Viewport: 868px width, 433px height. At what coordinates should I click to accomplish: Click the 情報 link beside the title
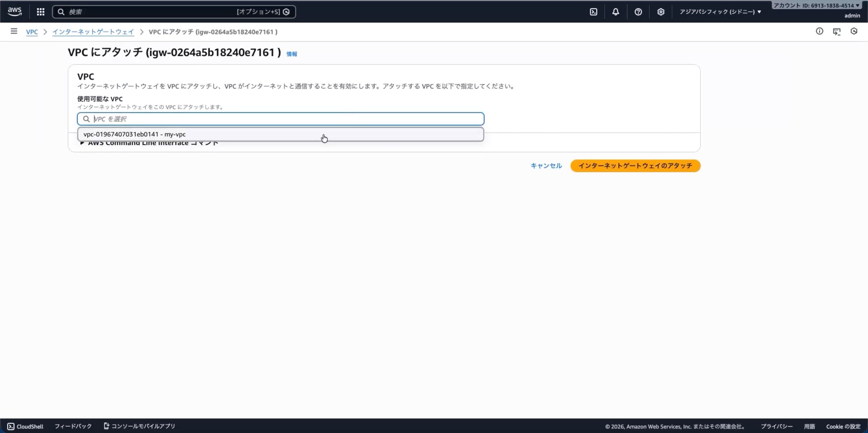click(291, 54)
